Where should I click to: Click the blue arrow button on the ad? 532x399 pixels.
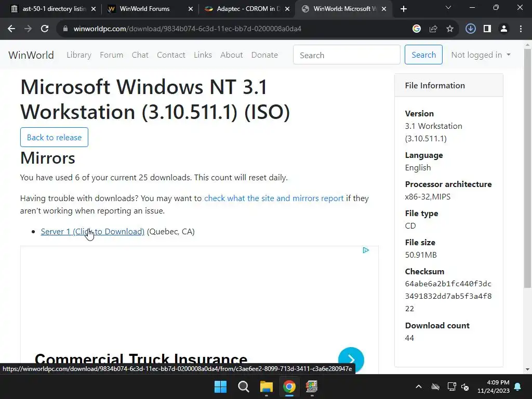click(351, 360)
